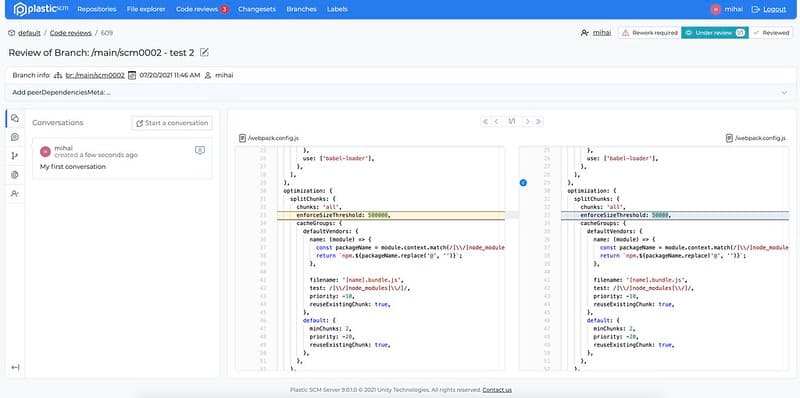This screenshot has width=800, height=398.
Task: Open File explorer in the top navigation
Action: [x=146, y=9]
